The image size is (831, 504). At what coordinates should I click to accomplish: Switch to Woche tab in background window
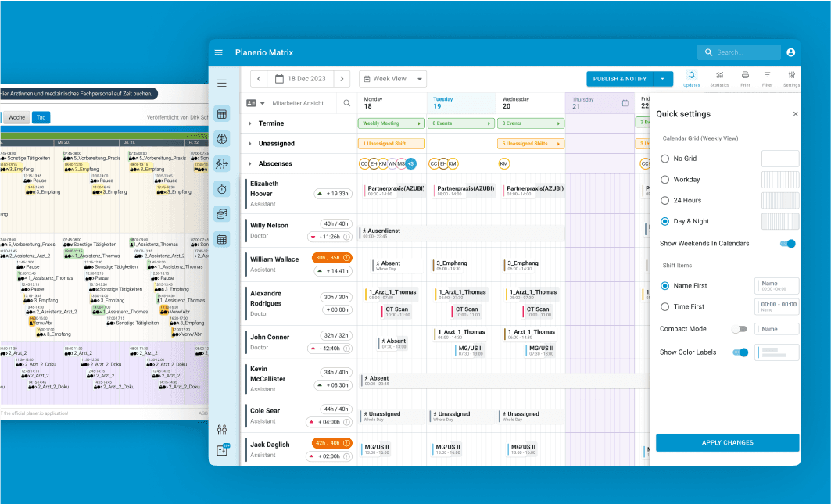tap(16, 118)
